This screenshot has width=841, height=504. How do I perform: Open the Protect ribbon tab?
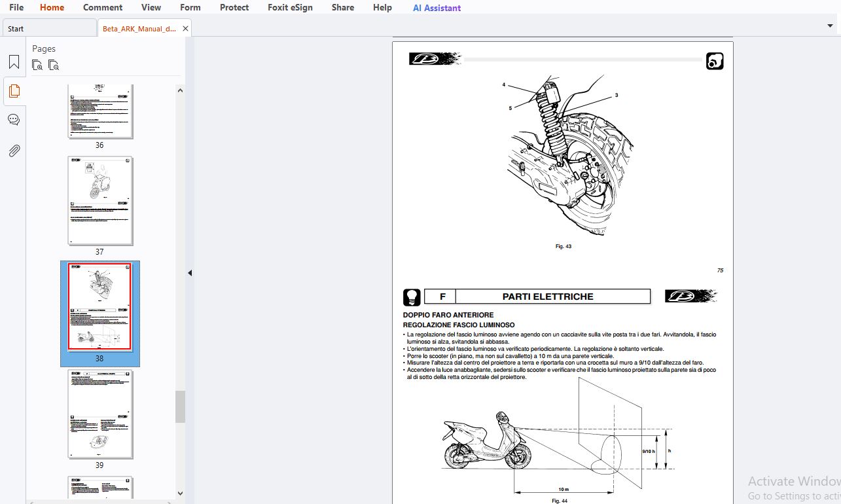point(234,7)
